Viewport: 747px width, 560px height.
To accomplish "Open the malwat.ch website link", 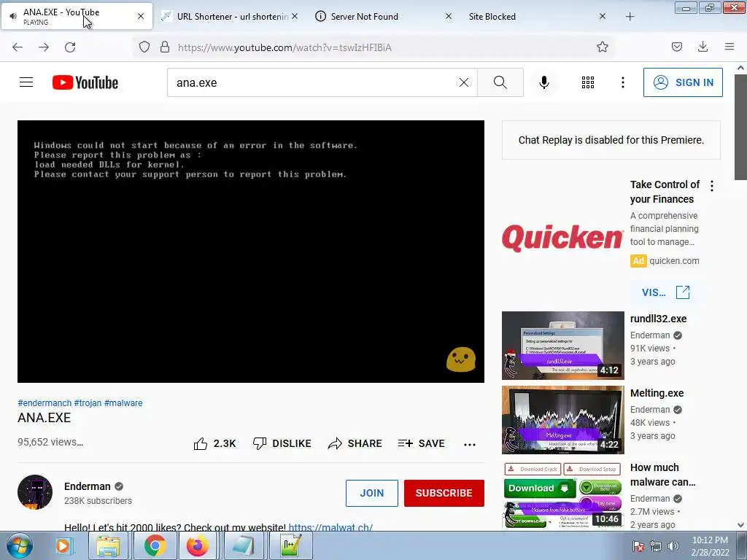I will coord(330,528).
